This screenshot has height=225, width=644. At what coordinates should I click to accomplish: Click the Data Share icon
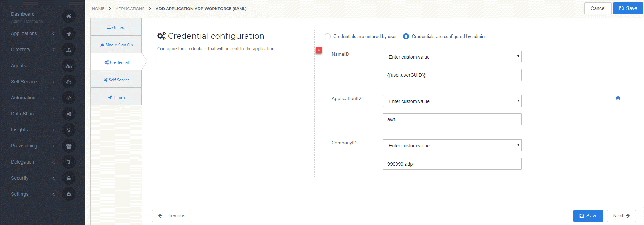pos(69,114)
